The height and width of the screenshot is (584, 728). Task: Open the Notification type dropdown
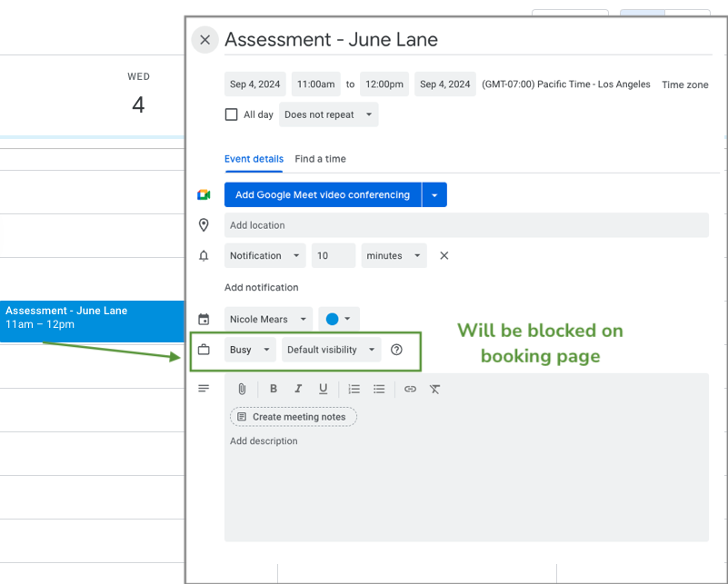[265, 255]
